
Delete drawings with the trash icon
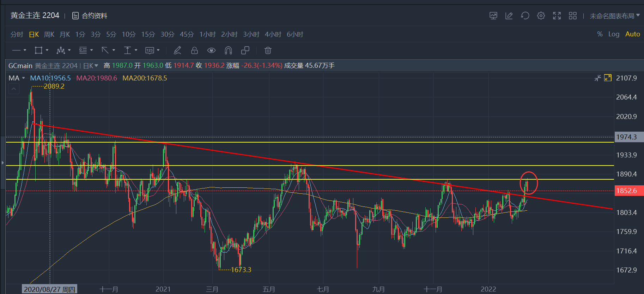[x=268, y=50]
